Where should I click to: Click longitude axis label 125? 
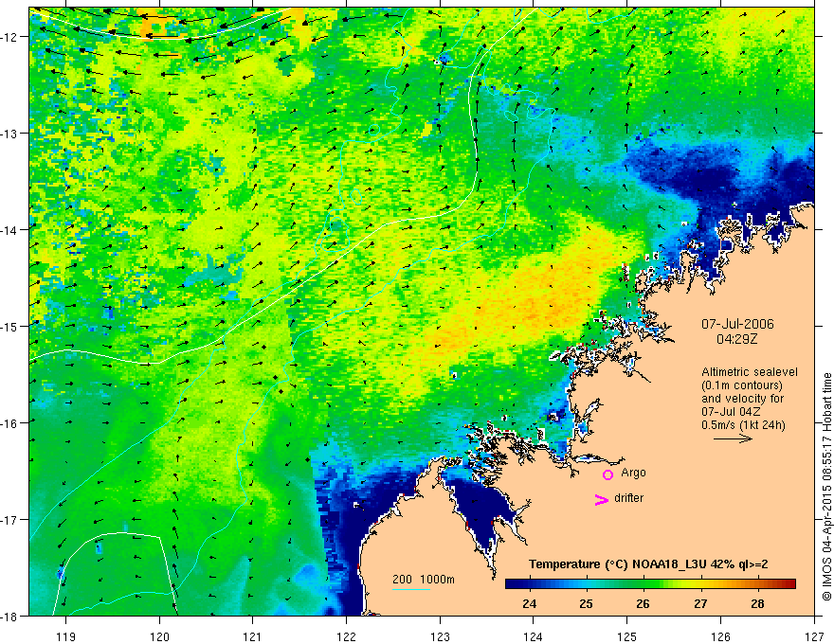point(627,636)
